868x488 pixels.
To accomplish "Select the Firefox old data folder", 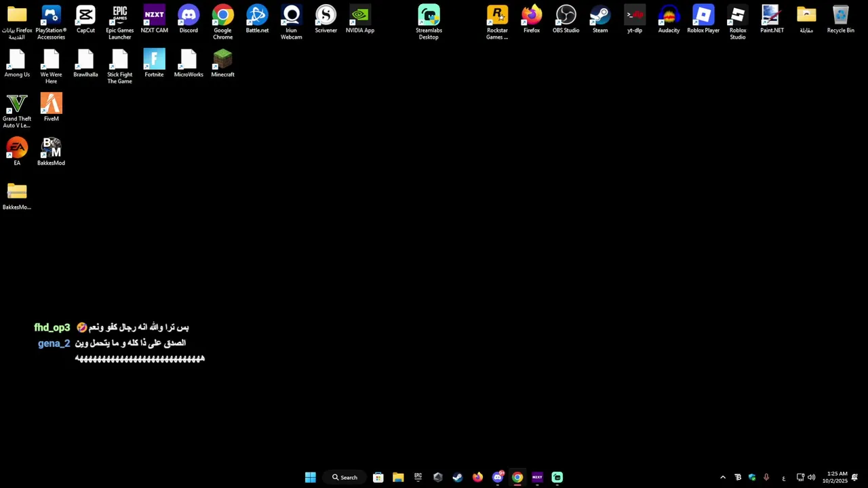I will [x=17, y=22].
